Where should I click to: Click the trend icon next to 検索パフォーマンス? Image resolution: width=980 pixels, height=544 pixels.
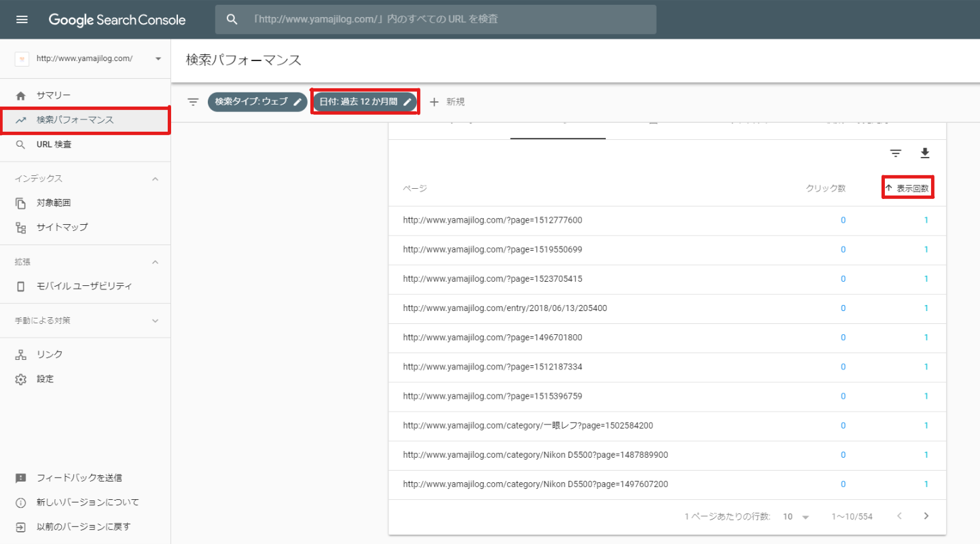[x=21, y=120]
